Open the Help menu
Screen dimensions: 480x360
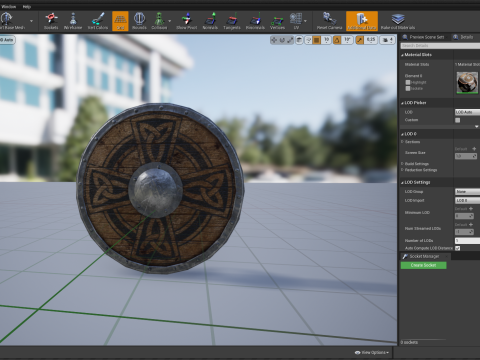[x=27, y=6]
